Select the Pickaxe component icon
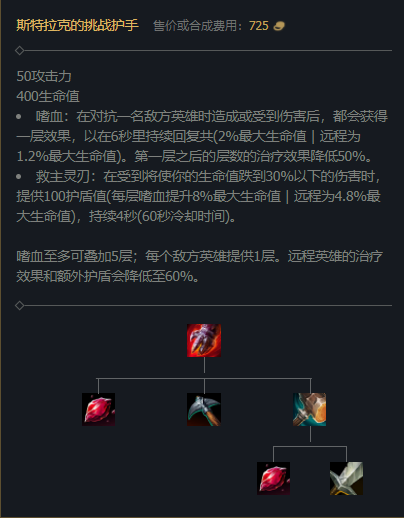The width and height of the screenshot is (404, 518). tap(204, 409)
